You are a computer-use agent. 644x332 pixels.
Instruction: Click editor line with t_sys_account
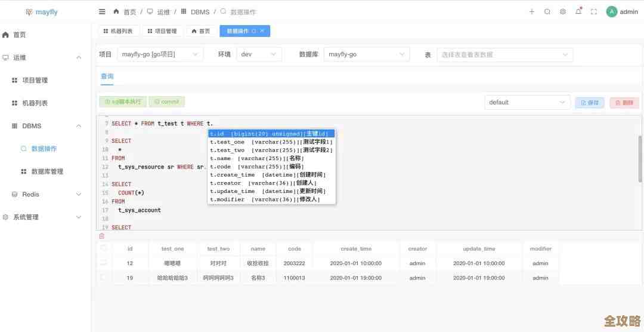point(140,210)
